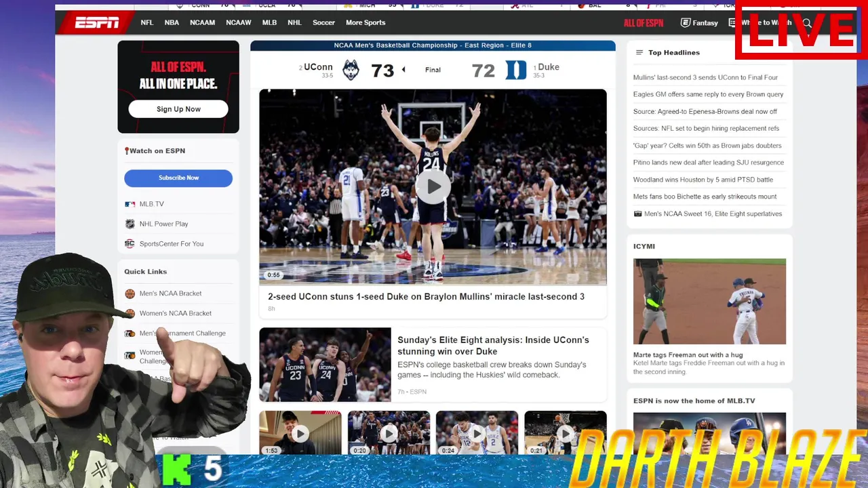Image resolution: width=868 pixels, height=488 pixels.
Task: Play the 1:53 video clip
Action: click(x=300, y=432)
